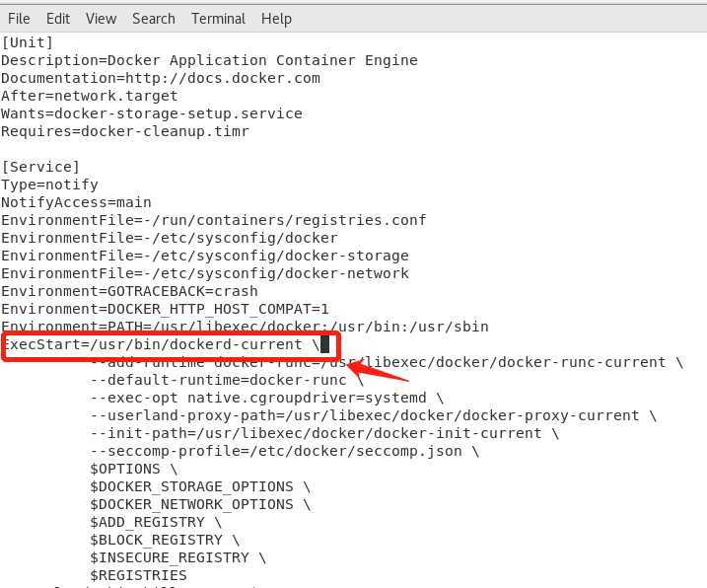Click the --add-runtime docker-runc line
The width and height of the screenshot is (707, 588).
387,362
